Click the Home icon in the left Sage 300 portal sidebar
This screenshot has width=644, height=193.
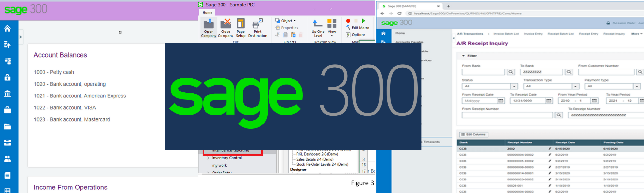[7, 28]
